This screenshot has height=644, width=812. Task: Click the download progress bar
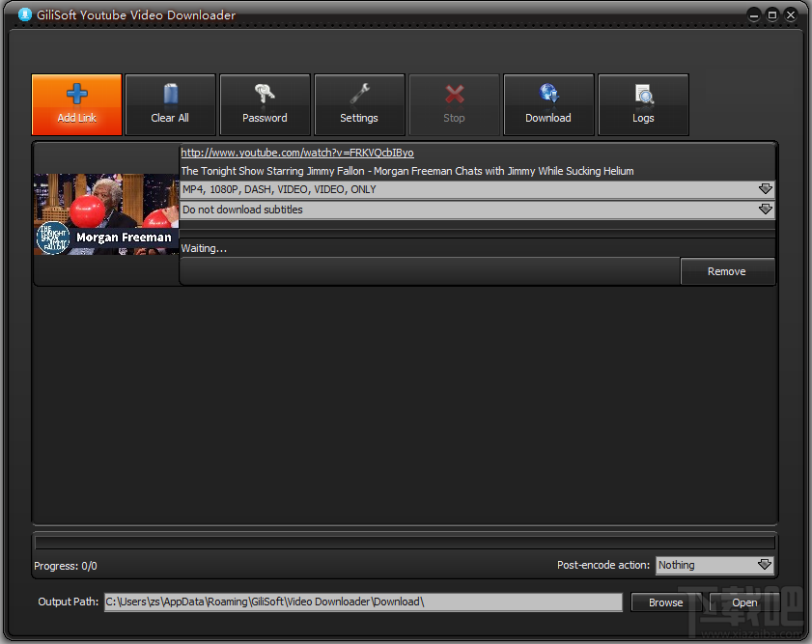pos(405,540)
